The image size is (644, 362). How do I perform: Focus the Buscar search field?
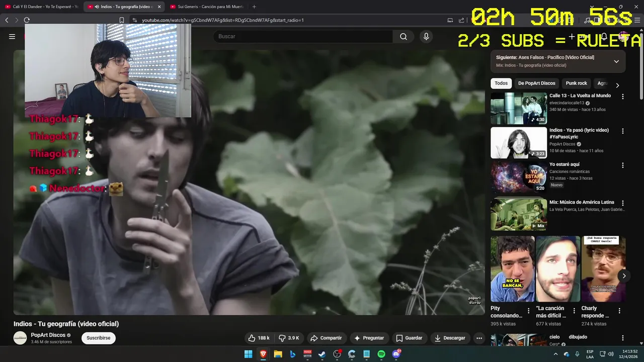pyautogui.click(x=303, y=36)
